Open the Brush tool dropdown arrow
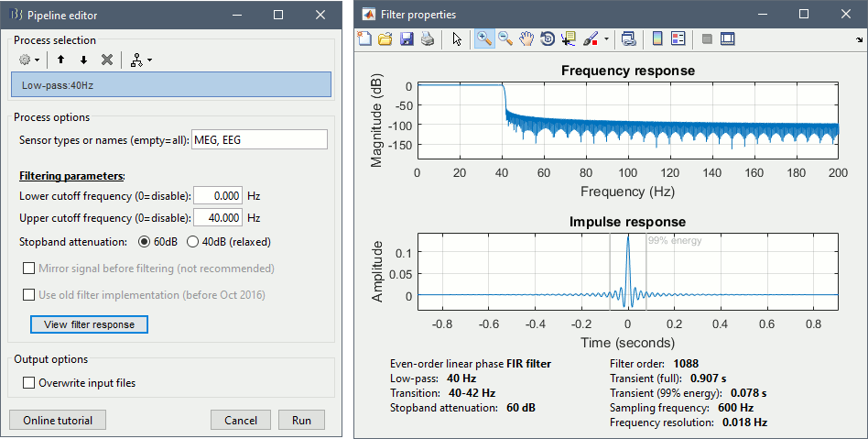Screen dimensions: 868x439 pos(607,39)
